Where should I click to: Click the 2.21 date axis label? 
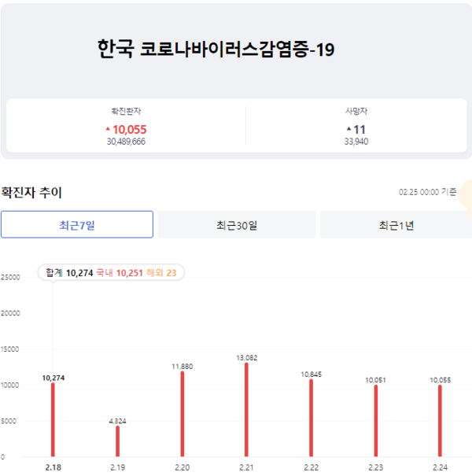point(246,467)
